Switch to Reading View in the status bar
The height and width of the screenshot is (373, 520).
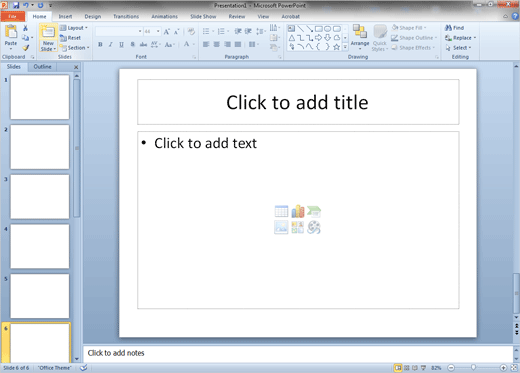coord(415,368)
